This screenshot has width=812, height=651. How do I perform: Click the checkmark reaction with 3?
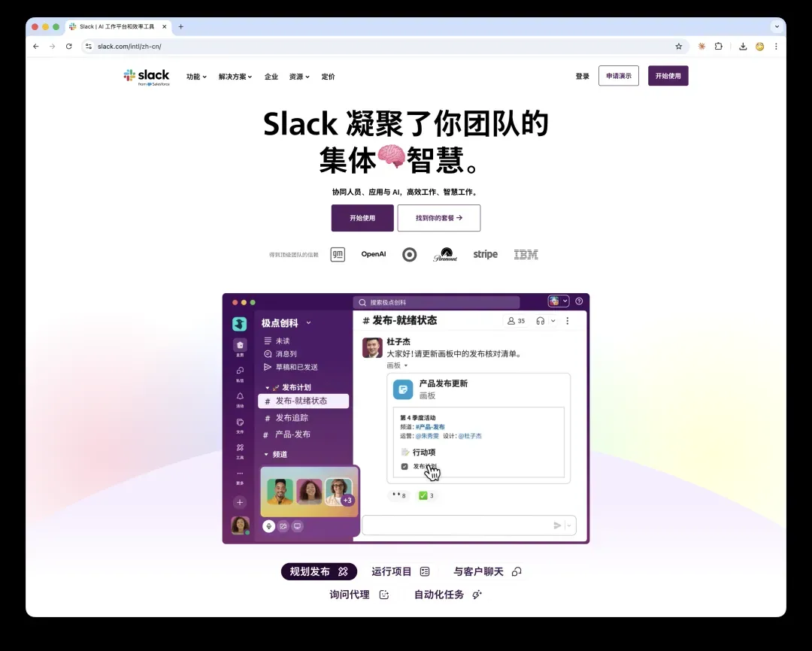click(426, 495)
